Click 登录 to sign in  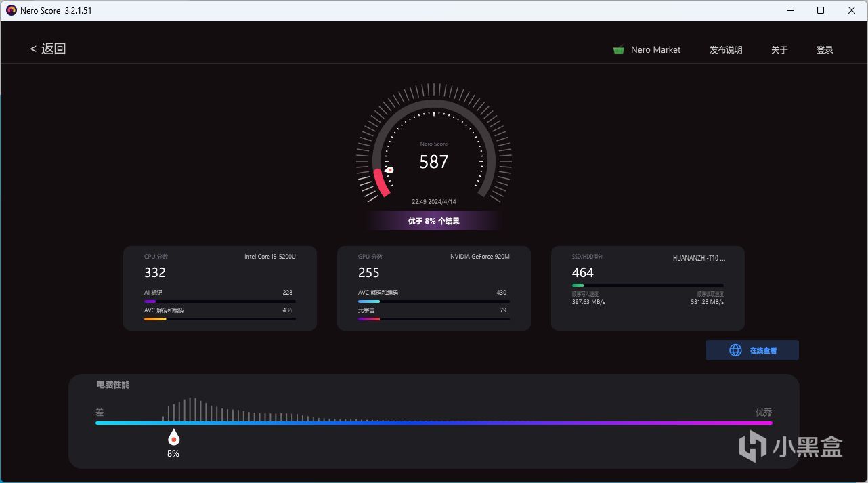tap(825, 49)
